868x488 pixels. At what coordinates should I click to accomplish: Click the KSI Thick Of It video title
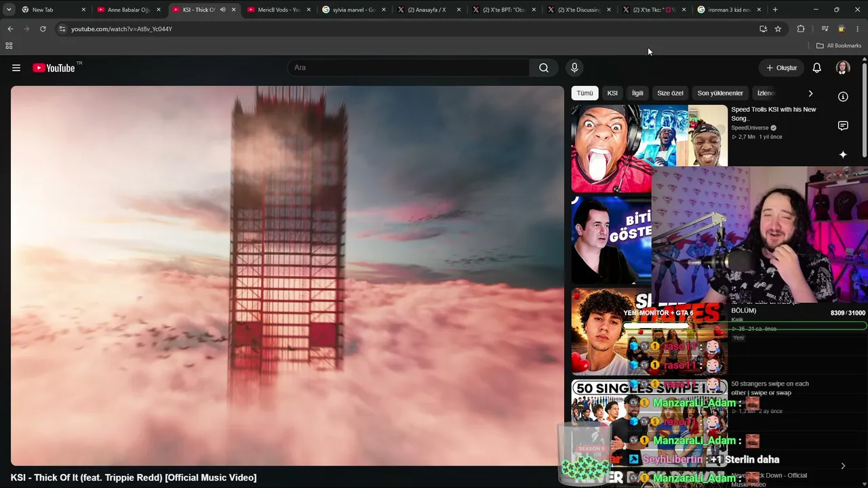tap(134, 478)
